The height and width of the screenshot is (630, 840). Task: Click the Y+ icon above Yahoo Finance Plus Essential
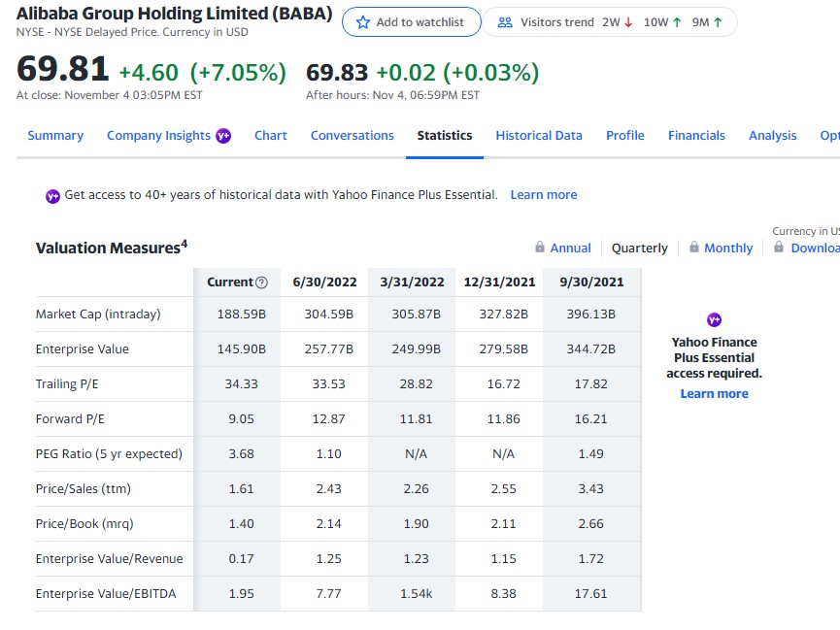[714, 320]
